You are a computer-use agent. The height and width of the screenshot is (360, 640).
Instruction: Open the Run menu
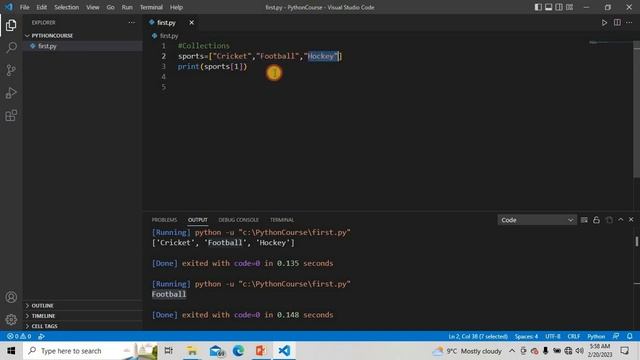pyautogui.click(x=127, y=7)
